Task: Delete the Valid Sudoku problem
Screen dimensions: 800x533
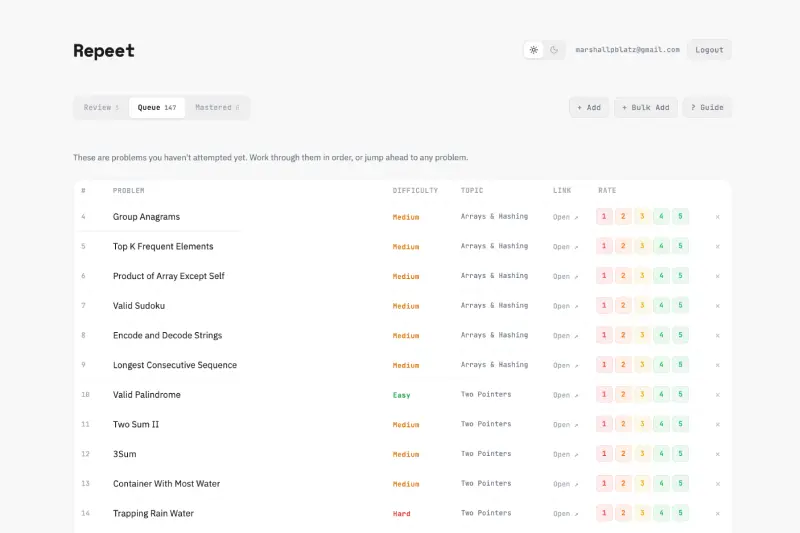Action: click(717, 306)
